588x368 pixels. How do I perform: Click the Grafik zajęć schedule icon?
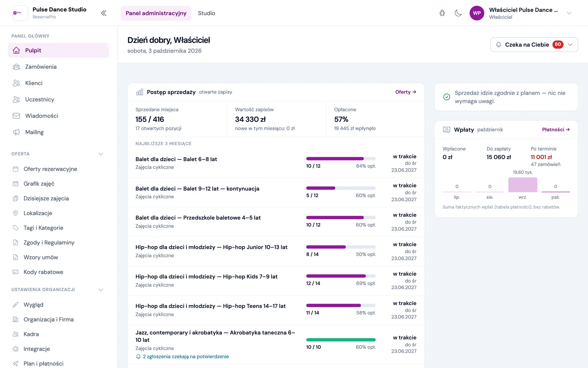15,184
